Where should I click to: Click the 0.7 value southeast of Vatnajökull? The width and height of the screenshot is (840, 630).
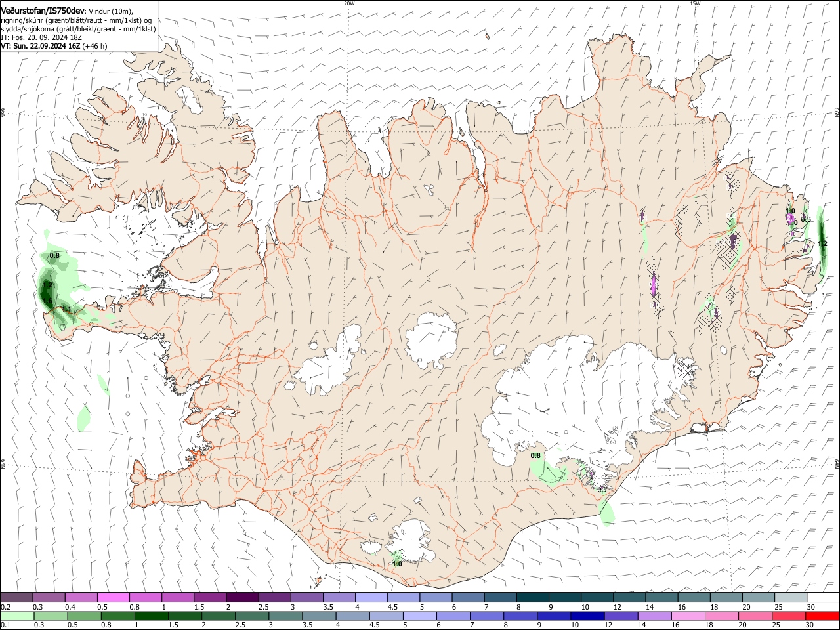pyautogui.click(x=602, y=490)
